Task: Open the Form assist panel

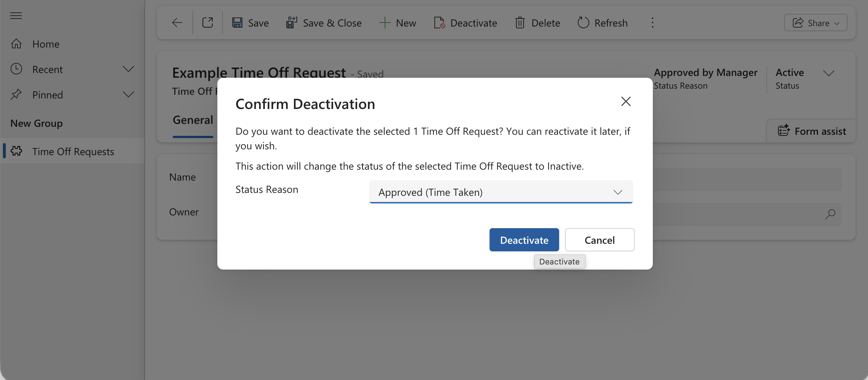Action: 812,131
